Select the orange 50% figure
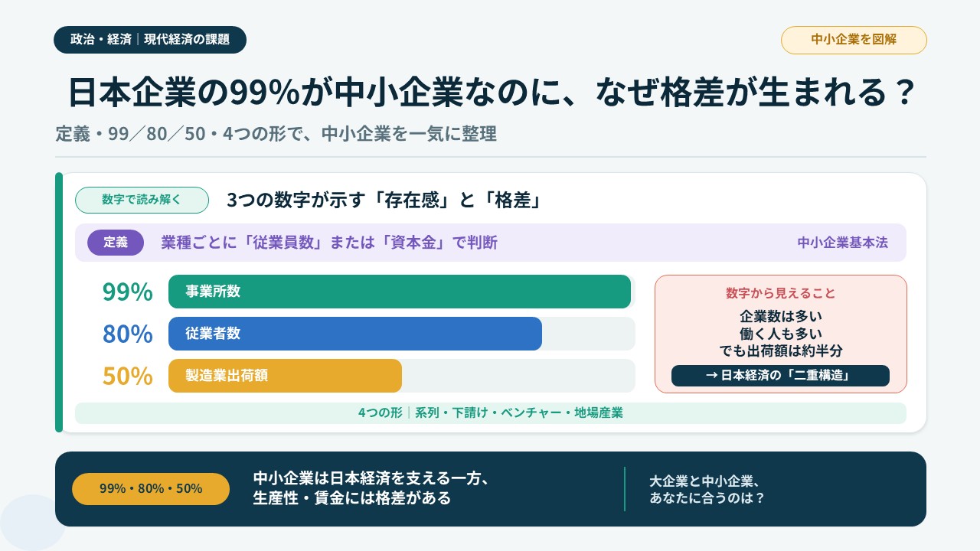Image resolution: width=980 pixels, height=551 pixels. (128, 377)
